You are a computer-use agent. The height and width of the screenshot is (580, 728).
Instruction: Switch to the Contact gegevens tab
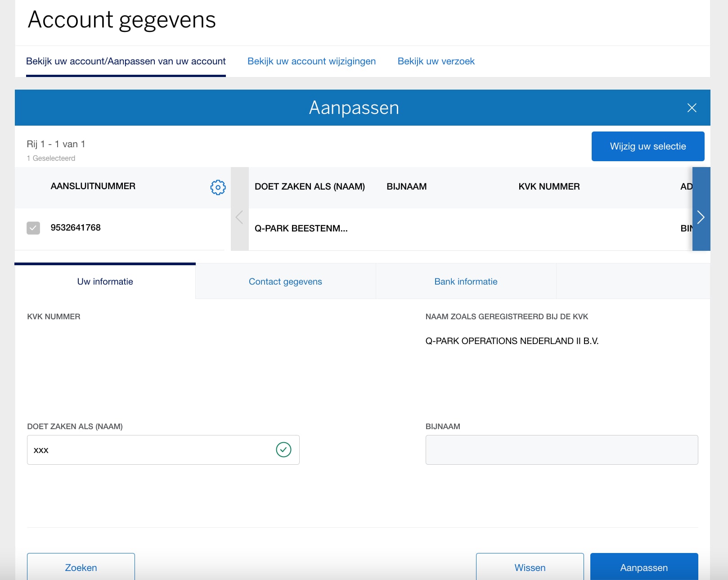pyautogui.click(x=285, y=281)
